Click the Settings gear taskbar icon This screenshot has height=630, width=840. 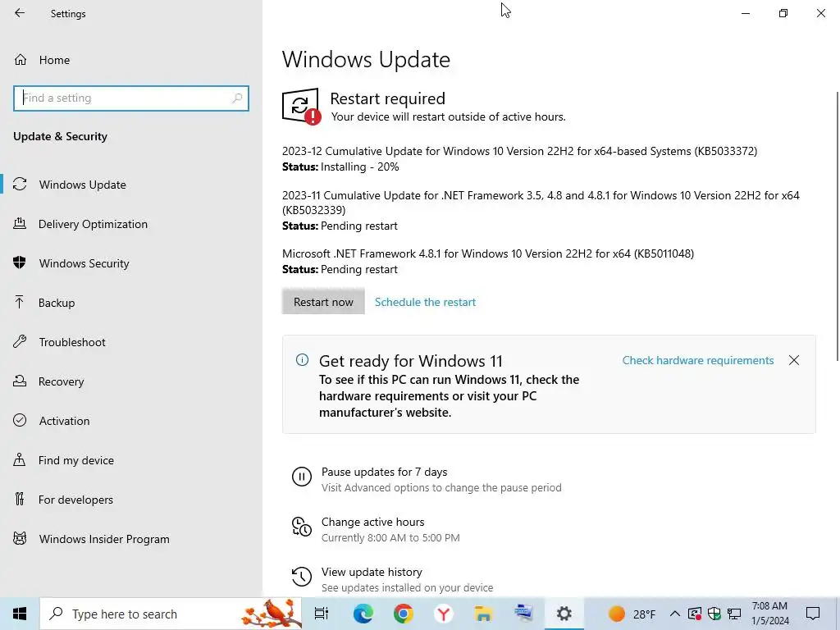564,614
